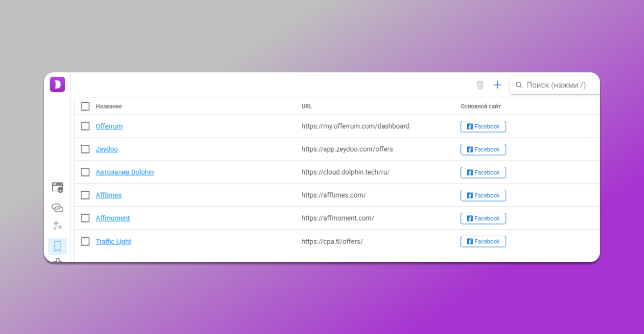The height and width of the screenshot is (334, 644).
Task: Tick the checkbox next to Afftimes
Action: [85, 195]
